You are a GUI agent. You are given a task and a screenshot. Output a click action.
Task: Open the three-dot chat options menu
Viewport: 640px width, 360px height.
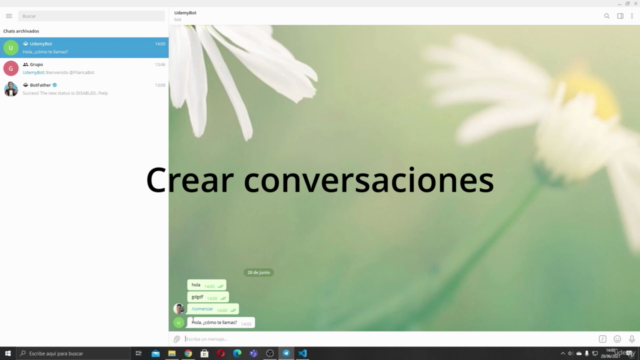[632, 16]
